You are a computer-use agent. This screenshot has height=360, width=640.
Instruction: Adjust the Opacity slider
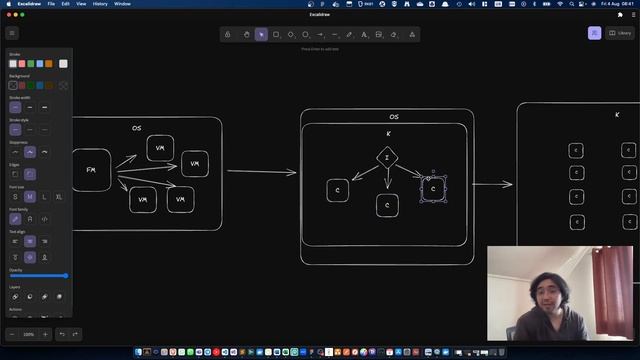39,276
